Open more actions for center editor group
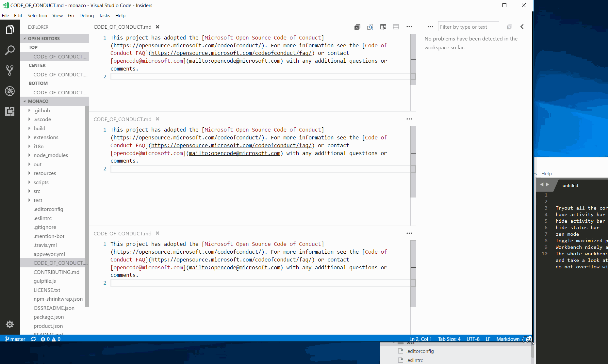The image size is (608, 364). click(x=409, y=119)
